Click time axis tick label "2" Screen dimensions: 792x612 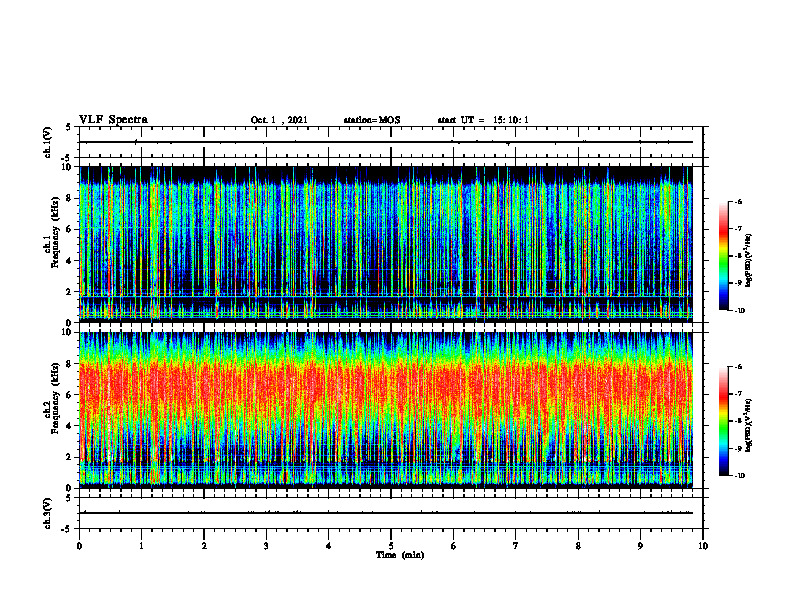tap(204, 546)
